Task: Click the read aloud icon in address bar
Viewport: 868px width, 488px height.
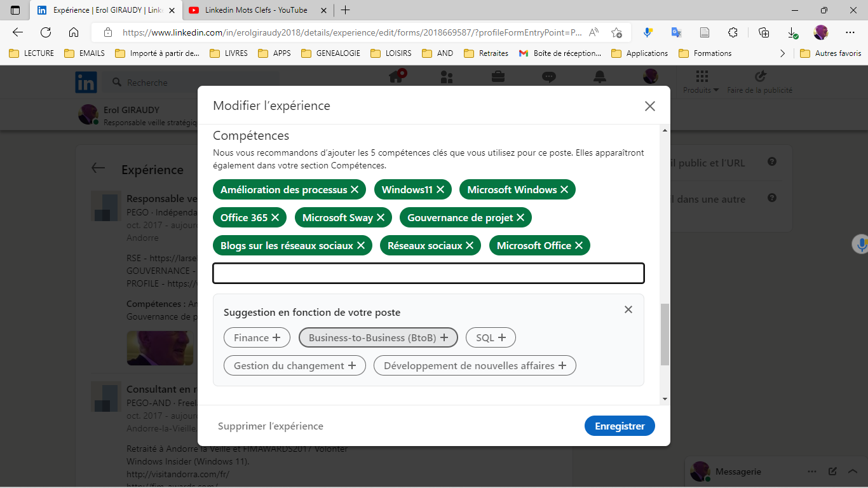Action: (594, 32)
